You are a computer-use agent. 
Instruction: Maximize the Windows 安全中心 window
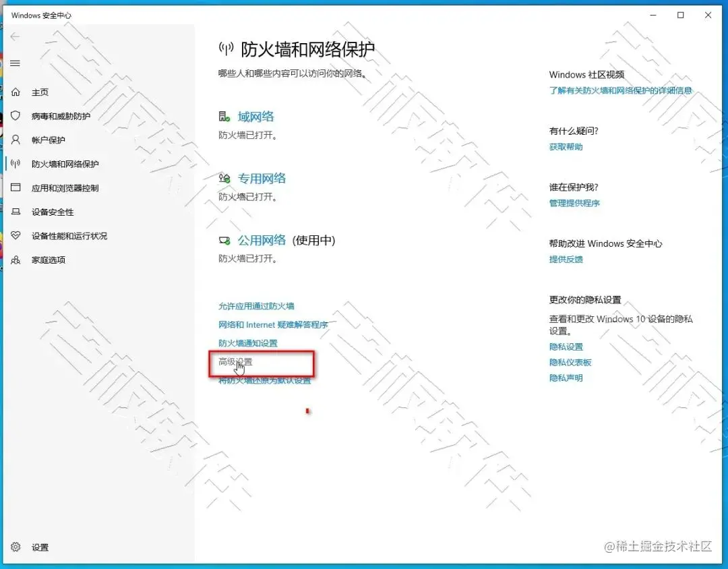[681, 16]
